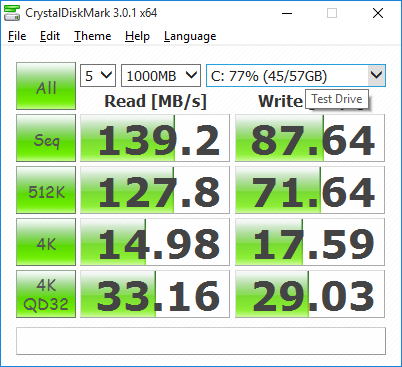402x367 pixels.
Task: Start the Seq sequential test
Action: click(x=46, y=138)
